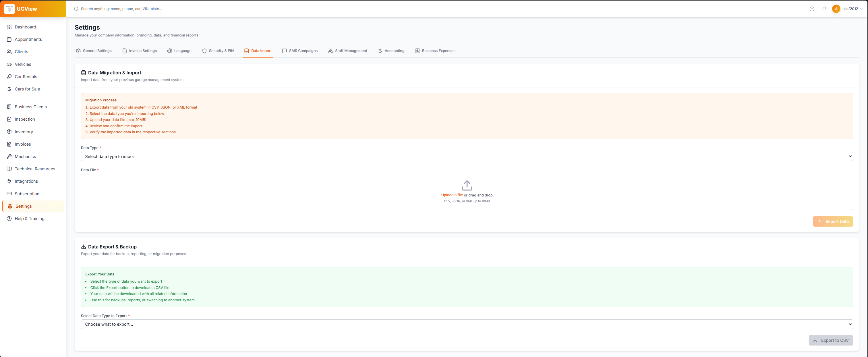This screenshot has height=357, width=868.
Task: Click the Upload a file link
Action: (452, 195)
